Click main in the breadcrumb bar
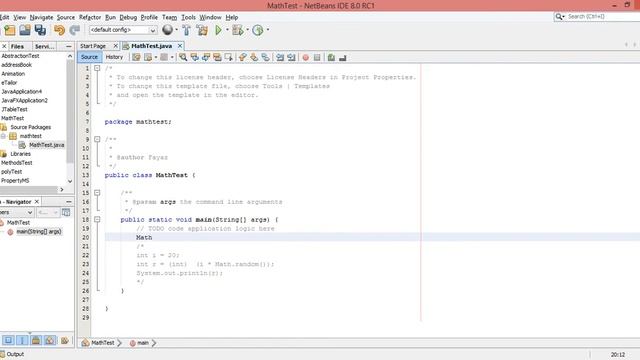 pos(142,343)
